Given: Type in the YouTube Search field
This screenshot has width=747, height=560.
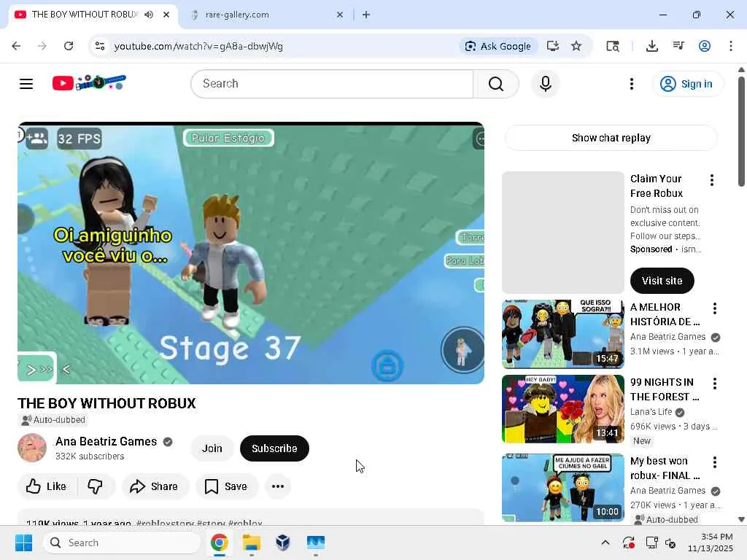Looking at the screenshot, I should click(x=332, y=84).
